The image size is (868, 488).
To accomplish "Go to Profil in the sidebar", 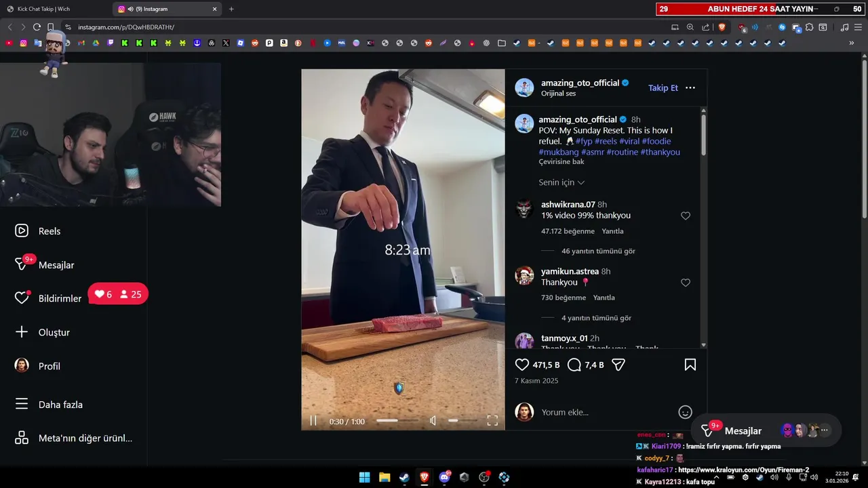I will coord(38,366).
